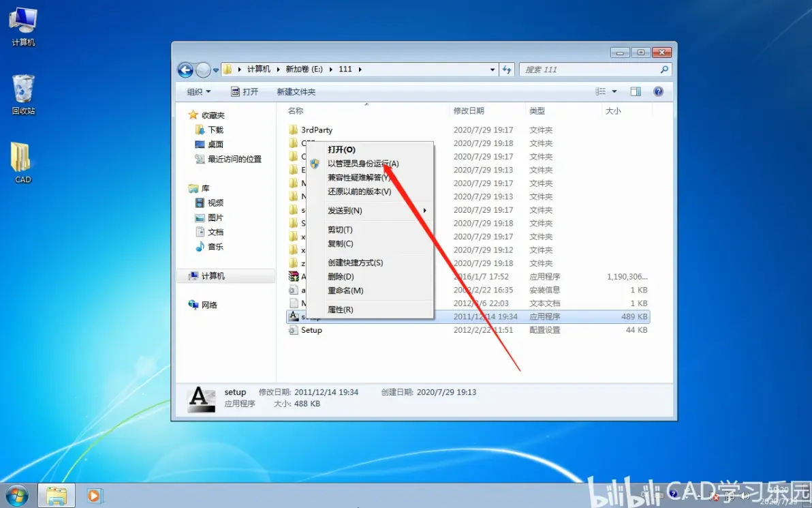Go back with the Explorer back arrow

point(185,70)
